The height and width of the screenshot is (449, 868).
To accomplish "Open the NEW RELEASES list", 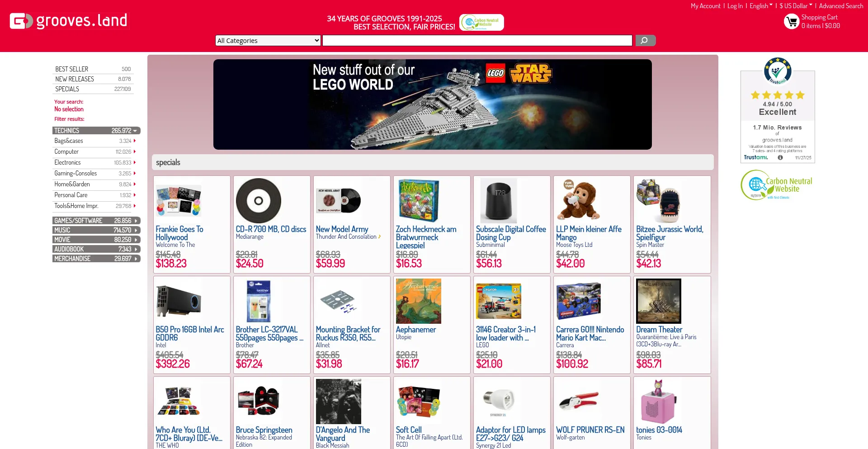I will pos(93,79).
